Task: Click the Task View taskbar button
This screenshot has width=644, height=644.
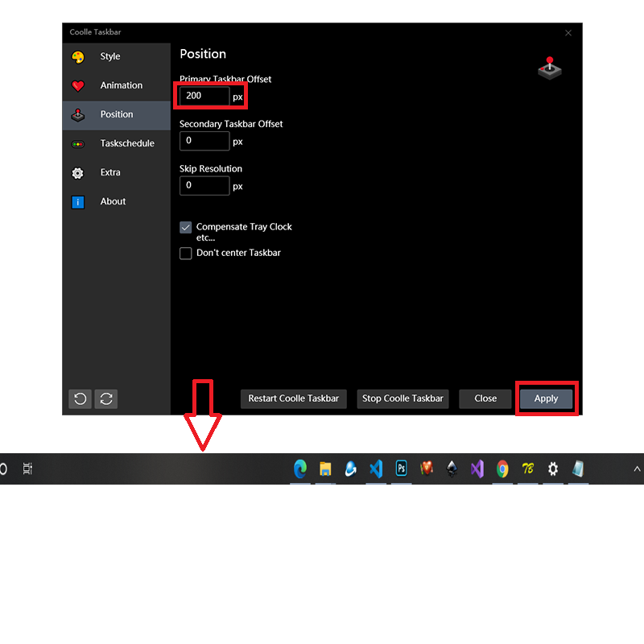Action: click(x=27, y=469)
